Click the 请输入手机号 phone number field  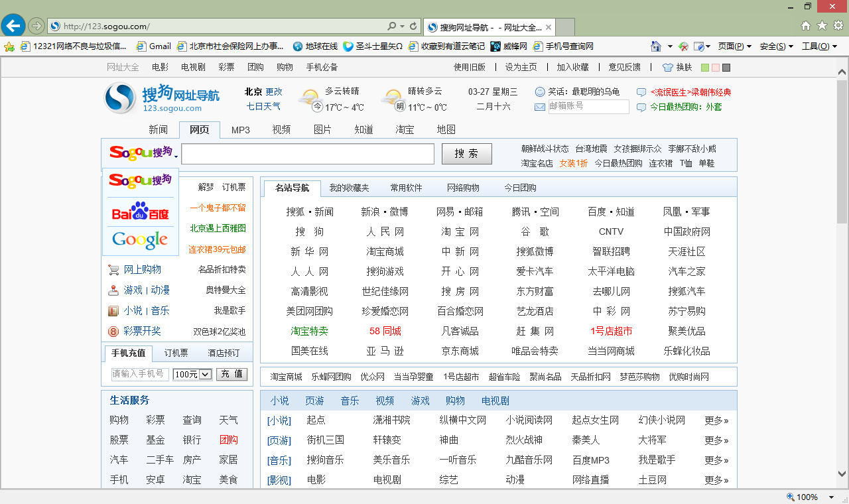point(140,374)
